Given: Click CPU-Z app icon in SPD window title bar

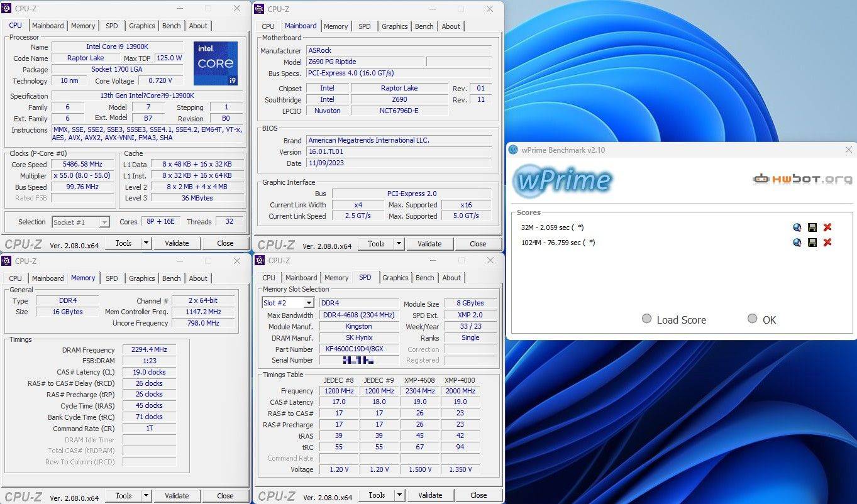Looking at the screenshot, I should tap(259, 260).
